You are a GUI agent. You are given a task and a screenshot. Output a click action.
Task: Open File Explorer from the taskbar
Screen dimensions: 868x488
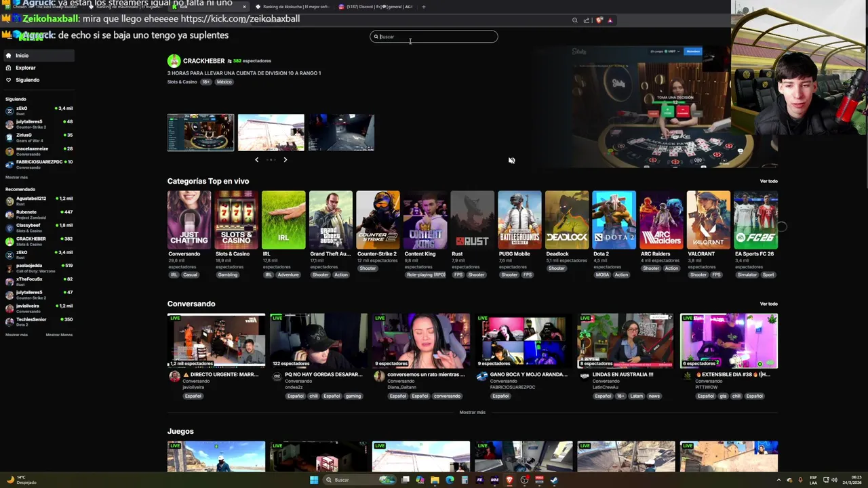point(435,480)
